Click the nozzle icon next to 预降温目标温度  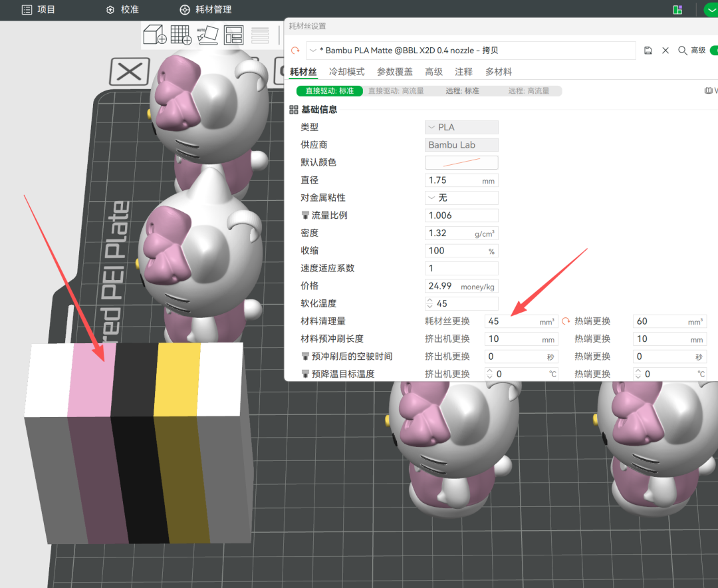(305, 374)
